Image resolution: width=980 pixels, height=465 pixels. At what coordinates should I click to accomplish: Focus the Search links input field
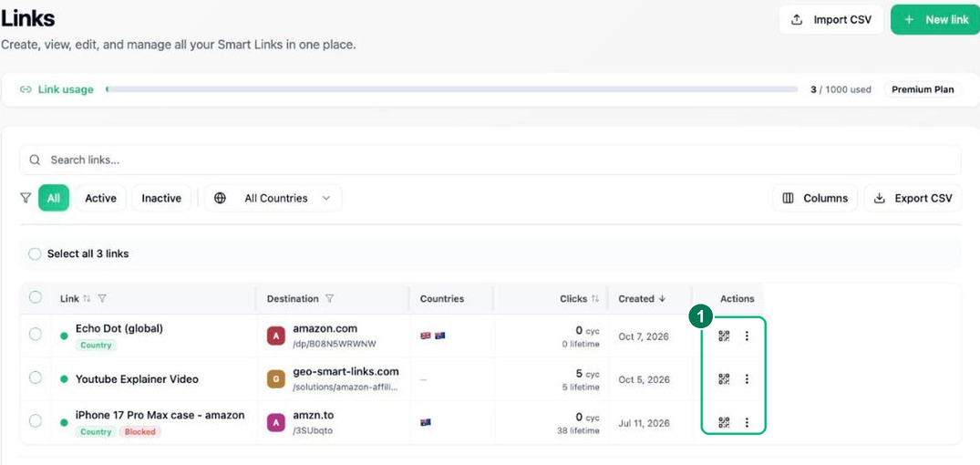click(x=490, y=160)
